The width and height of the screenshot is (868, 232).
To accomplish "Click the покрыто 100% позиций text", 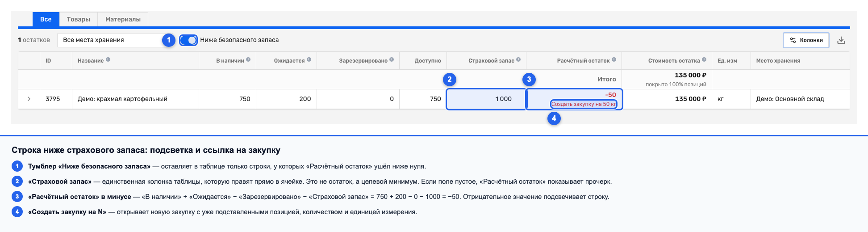I will coord(676,84).
